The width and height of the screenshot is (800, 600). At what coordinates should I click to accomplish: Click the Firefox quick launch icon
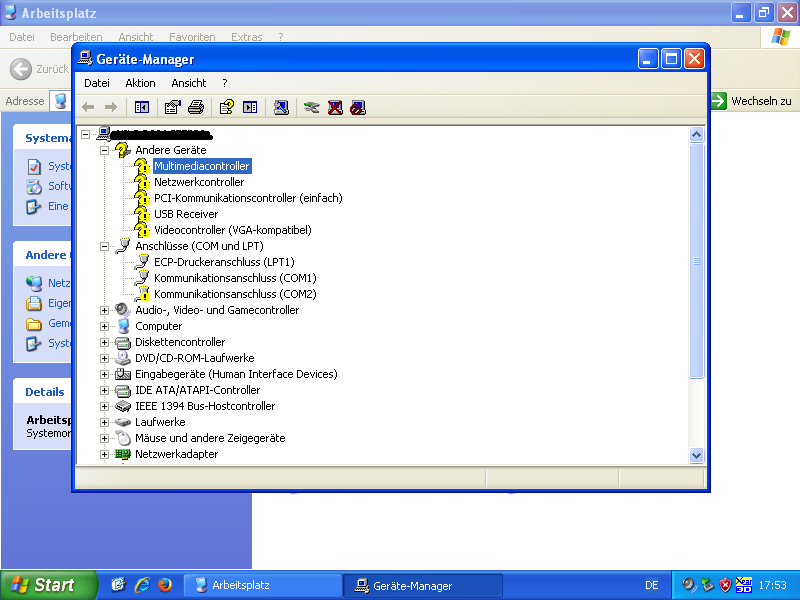pos(165,585)
